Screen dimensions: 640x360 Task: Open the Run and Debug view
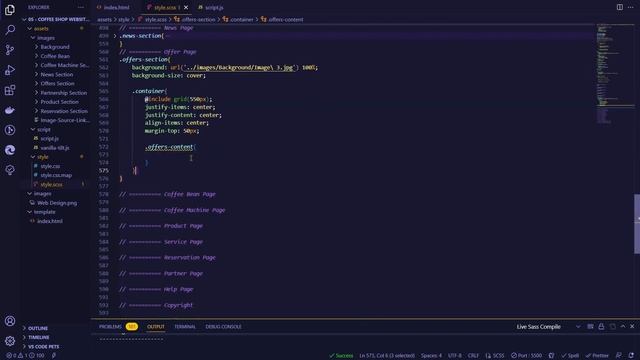(x=10, y=70)
